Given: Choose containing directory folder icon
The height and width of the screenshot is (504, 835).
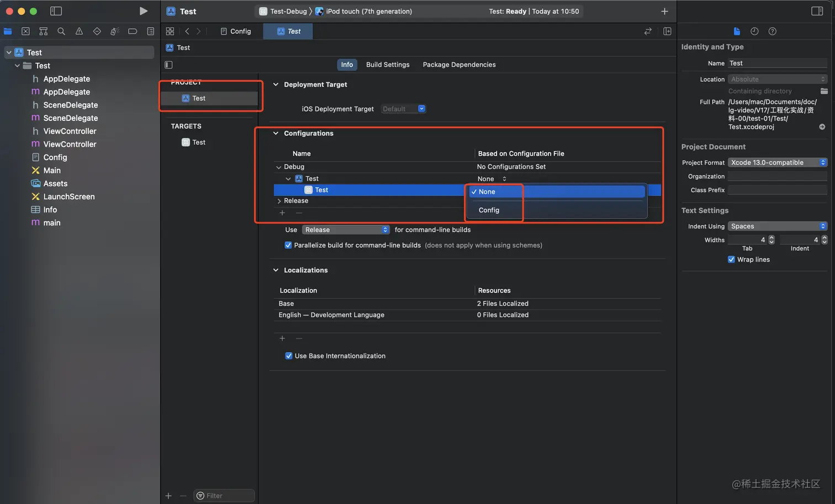Looking at the screenshot, I should [x=824, y=91].
